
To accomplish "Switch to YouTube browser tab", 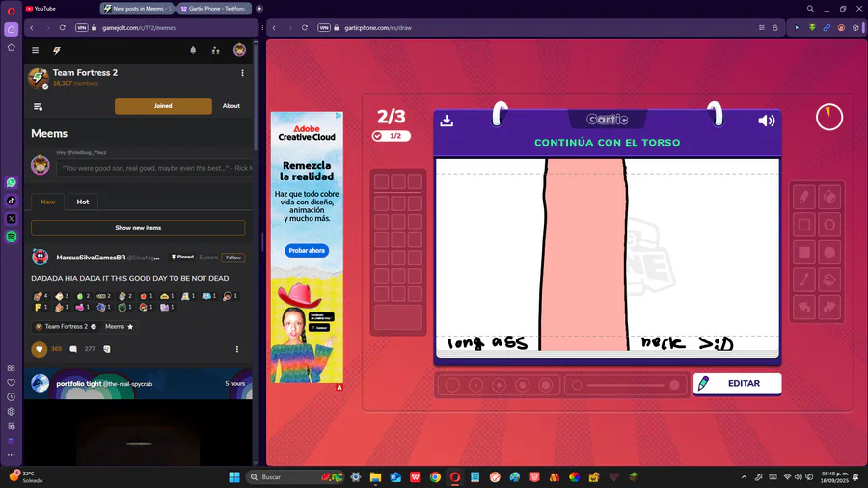I will (x=41, y=9).
